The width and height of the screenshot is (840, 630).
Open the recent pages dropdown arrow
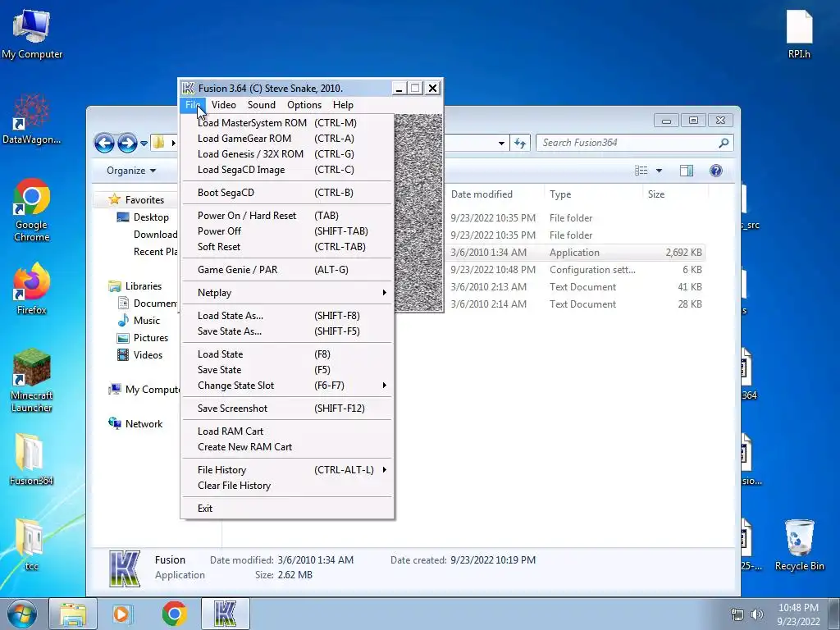[144, 144]
